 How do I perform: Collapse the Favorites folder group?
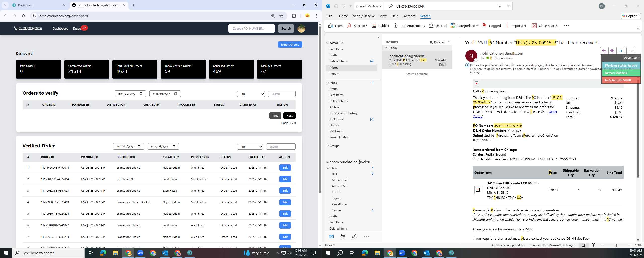pos(328,43)
